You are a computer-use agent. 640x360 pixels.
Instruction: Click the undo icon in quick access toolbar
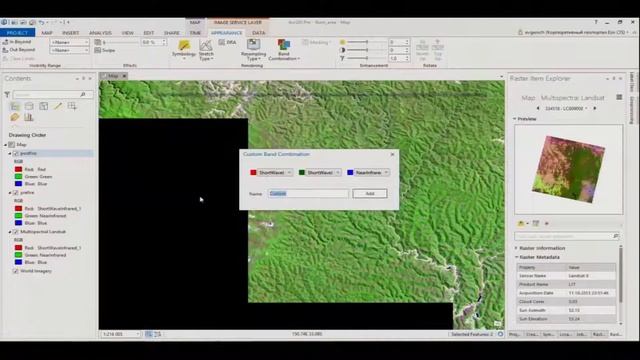[41, 22]
